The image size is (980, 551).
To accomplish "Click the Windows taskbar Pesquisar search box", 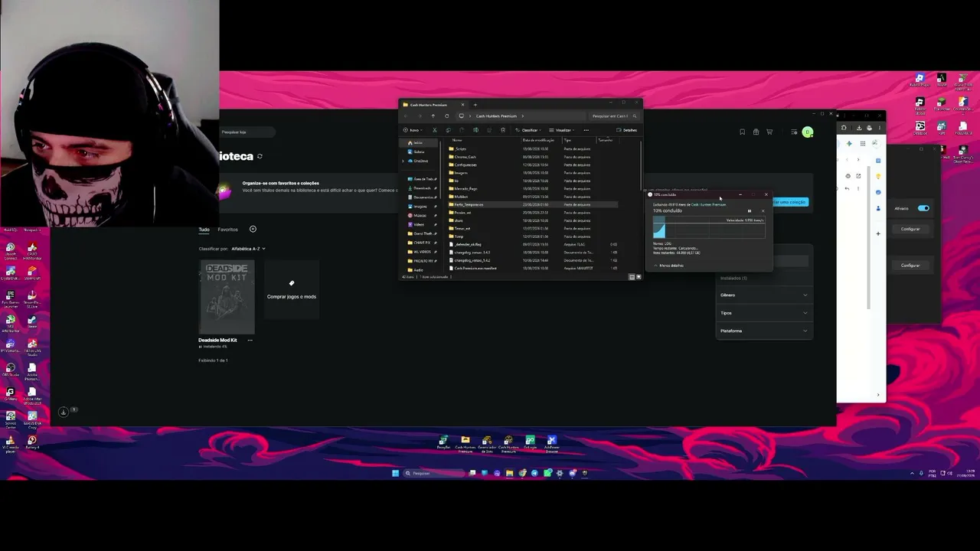I will coord(434,473).
